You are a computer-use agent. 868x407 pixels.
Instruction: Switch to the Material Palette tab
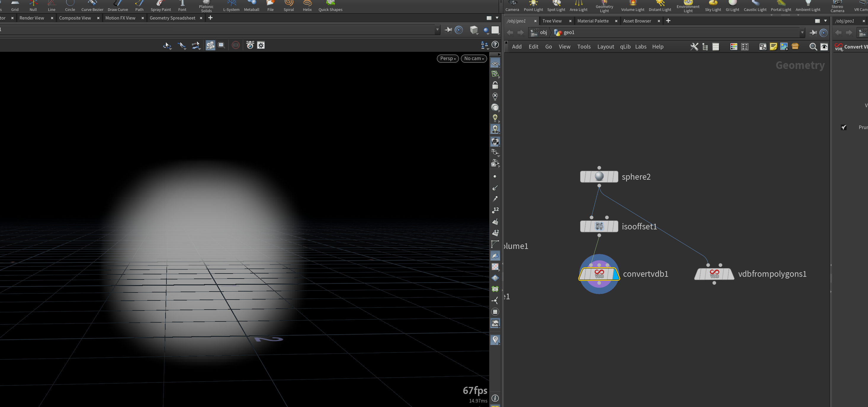point(593,21)
